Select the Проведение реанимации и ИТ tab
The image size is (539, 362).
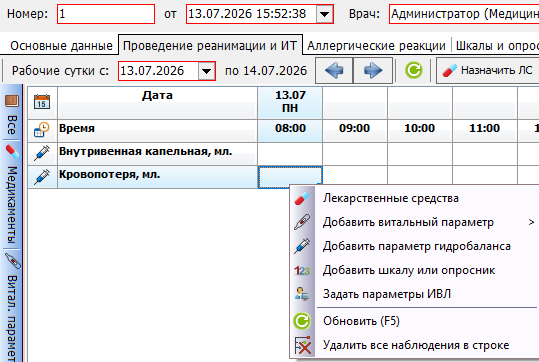210,46
